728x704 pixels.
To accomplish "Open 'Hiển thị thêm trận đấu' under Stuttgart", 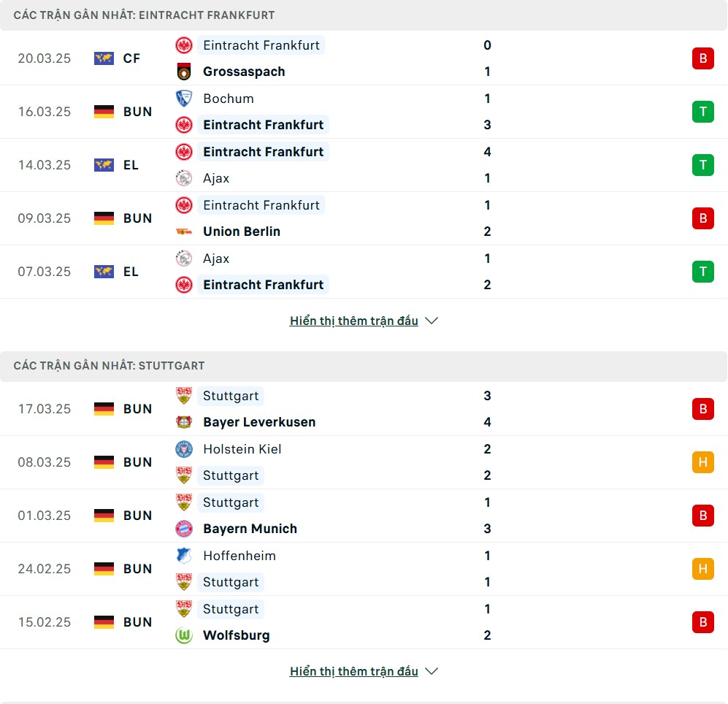I will coord(354,671).
